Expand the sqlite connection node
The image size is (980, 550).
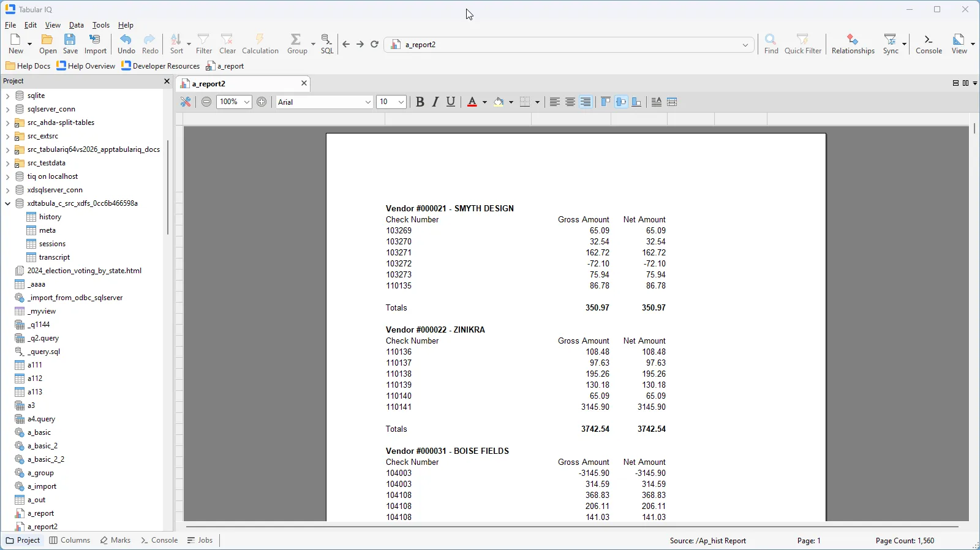7,96
